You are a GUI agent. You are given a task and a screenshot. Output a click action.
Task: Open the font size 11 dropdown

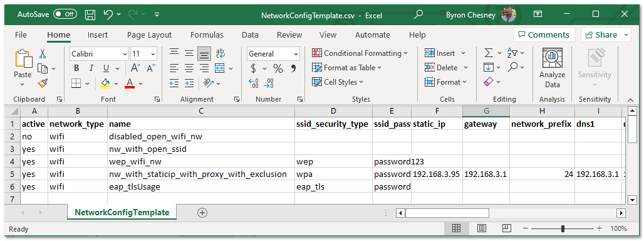point(153,54)
